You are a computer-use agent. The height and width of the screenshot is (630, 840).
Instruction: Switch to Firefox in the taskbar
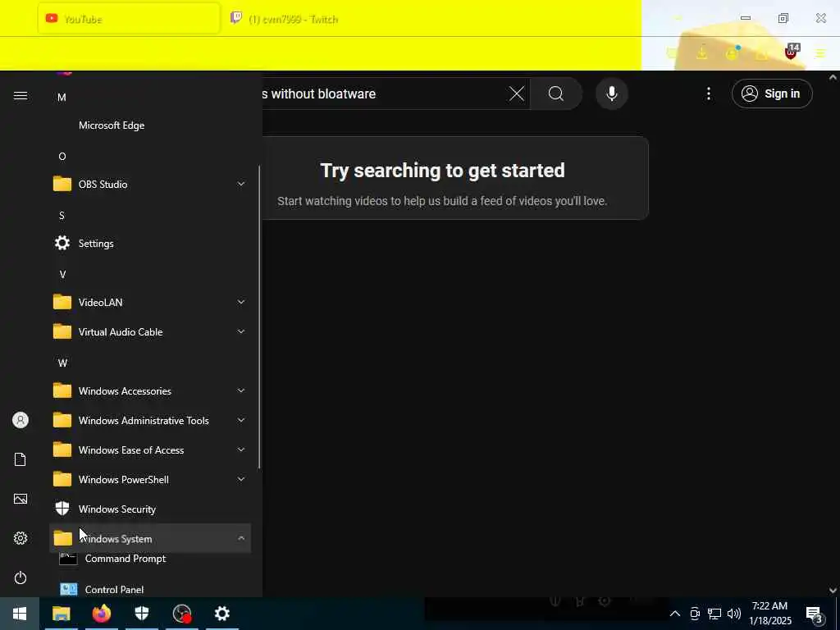[x=101, y=614]
